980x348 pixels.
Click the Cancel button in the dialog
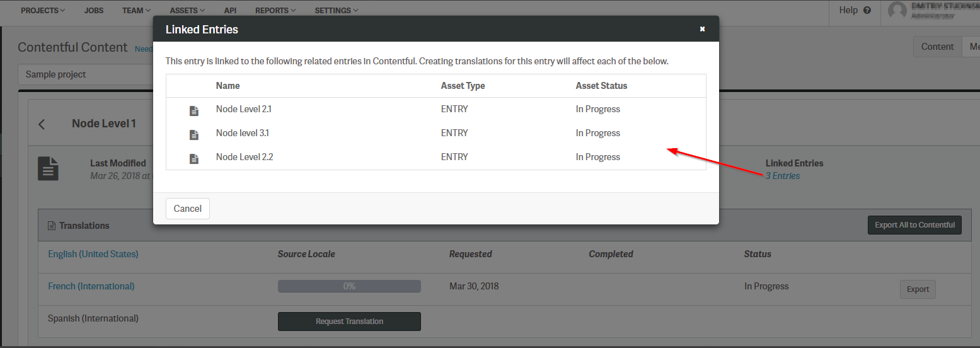click(x=188, y=209)
